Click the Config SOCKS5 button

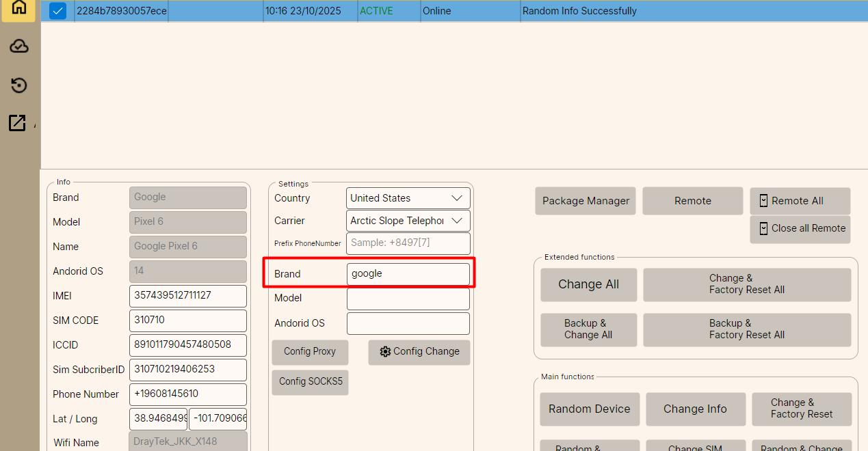click(x=311, y=381)
